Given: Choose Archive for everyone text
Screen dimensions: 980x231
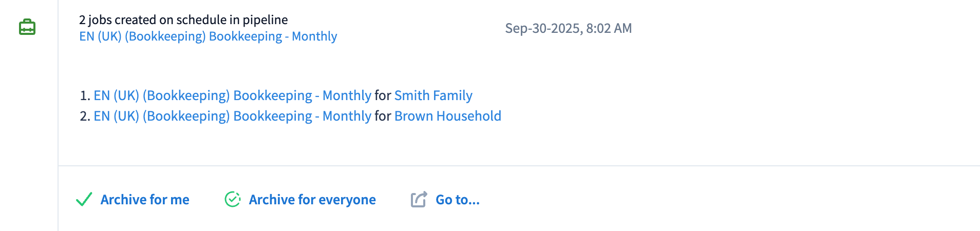Looking at the screenshot, I should click(312, 200).
